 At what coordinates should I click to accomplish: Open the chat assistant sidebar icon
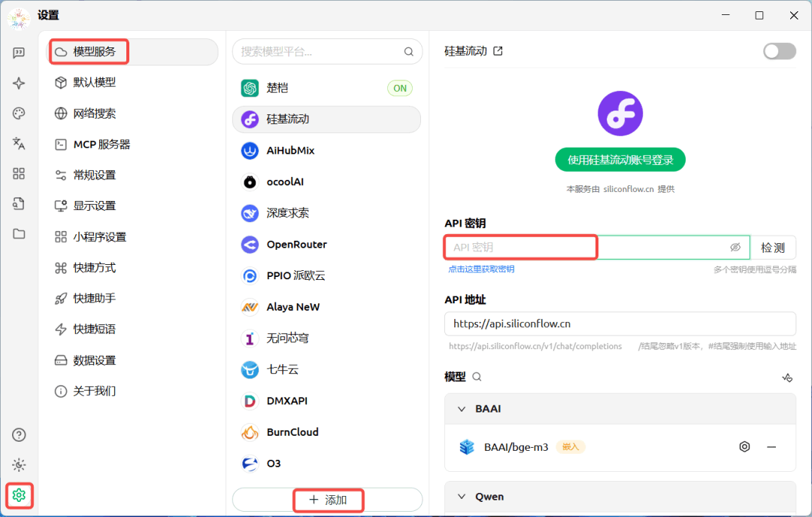pos(19,53)
